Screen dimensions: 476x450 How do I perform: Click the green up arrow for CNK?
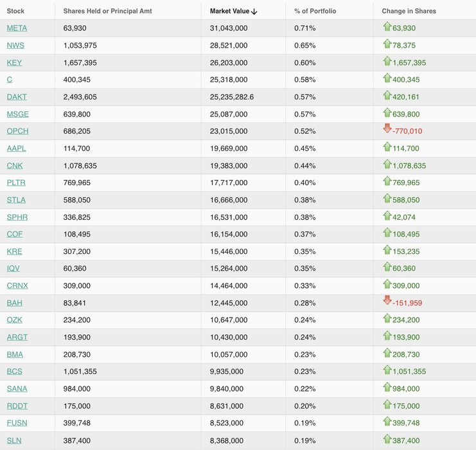coord(387,164)
